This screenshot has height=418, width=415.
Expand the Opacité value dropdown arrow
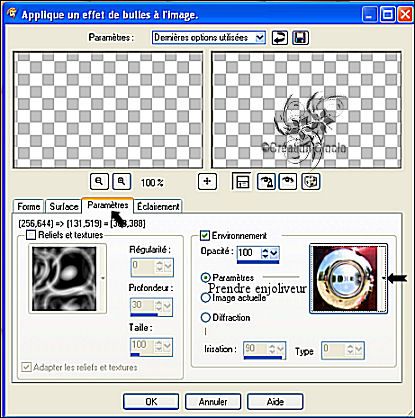pos(274,253)
